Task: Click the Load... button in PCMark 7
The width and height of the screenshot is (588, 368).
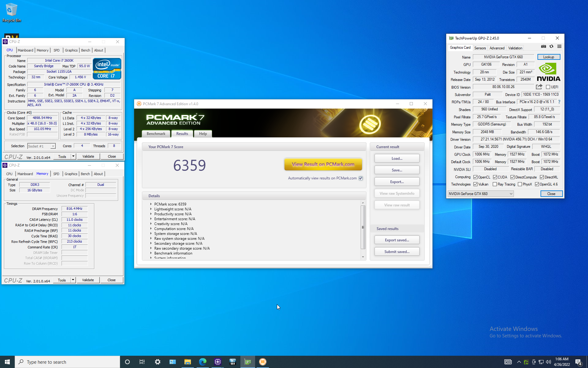Action: [x=397, y=159]
